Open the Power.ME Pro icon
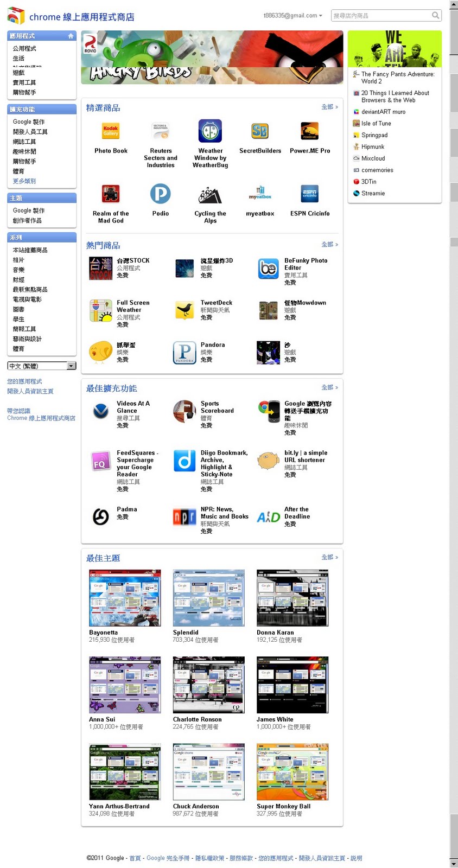 pos(310,131)
